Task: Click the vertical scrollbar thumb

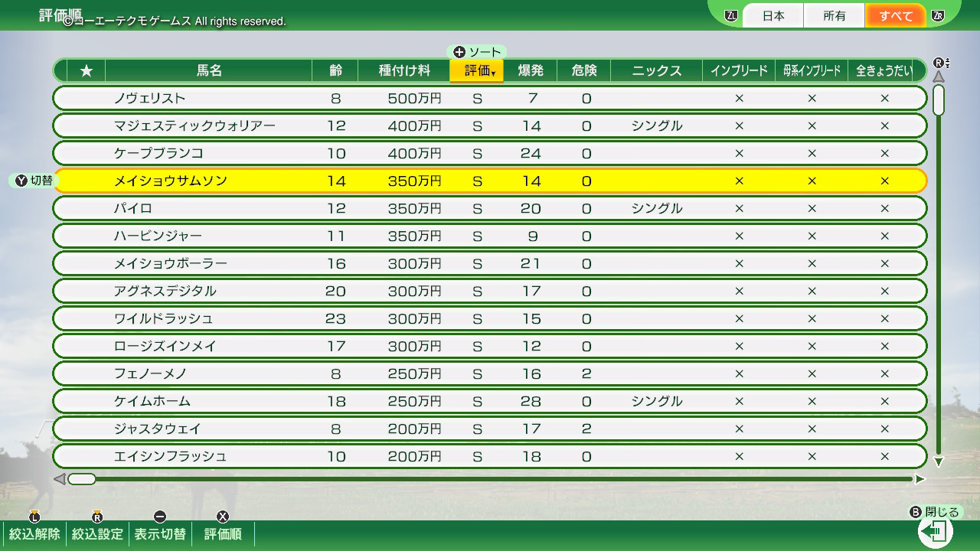Action: pos(939,100)
